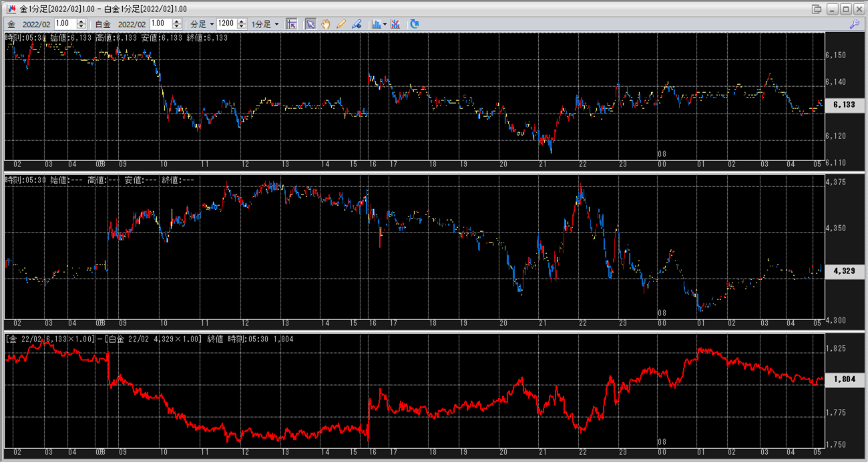Select the arrow pointer tool

[310, 23]
